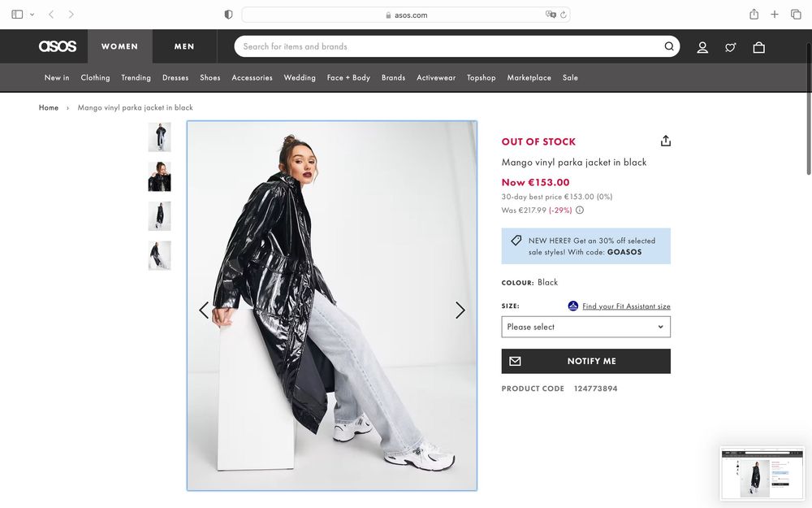
Task: Go to Home breadcrumb link
Action: [x=49, y=107]
